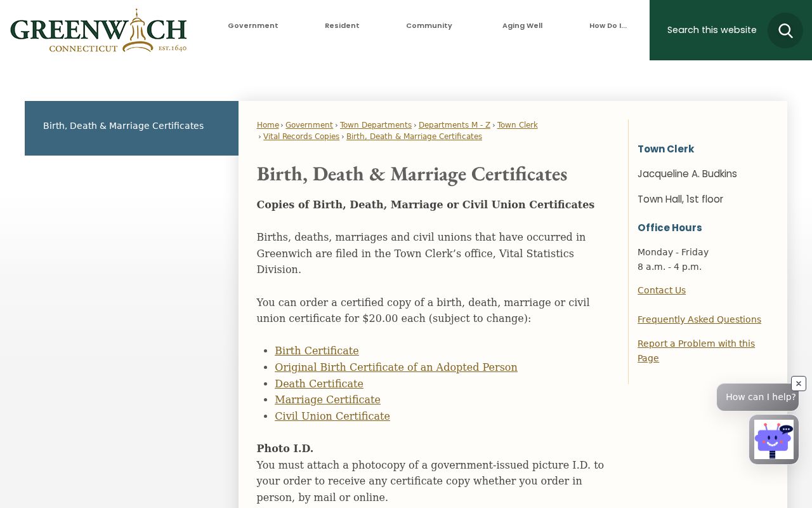Click the Photo I.D. heading text
The image size is (812, 508).
coord(285,448)
